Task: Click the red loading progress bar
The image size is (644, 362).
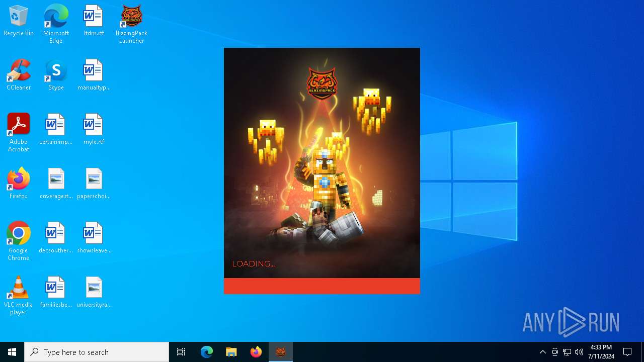Action: point(322,286)
